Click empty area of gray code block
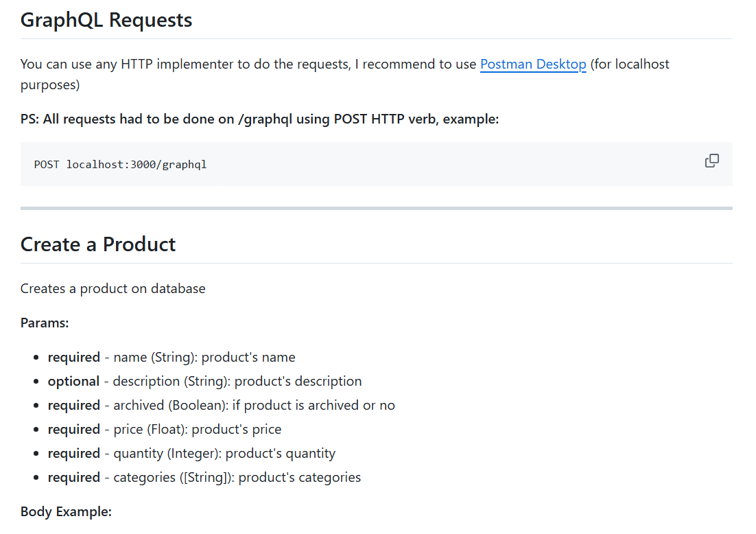Screen dimensions: 756x534 (x=446, y=165)
